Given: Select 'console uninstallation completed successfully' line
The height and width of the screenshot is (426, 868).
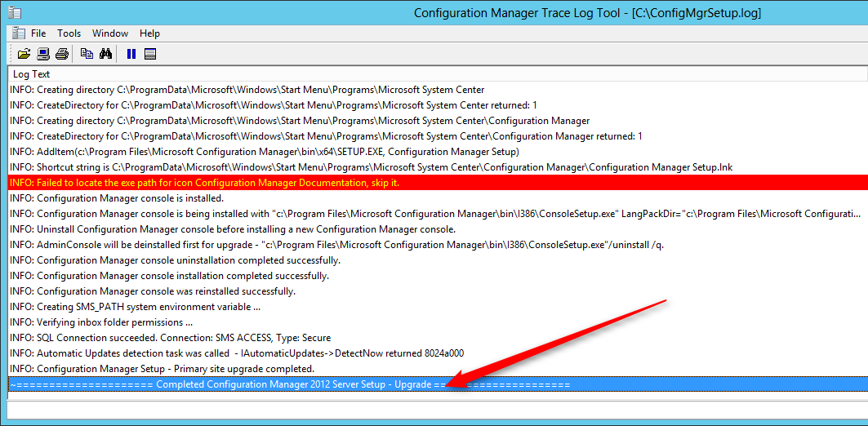Looking at the screenshot, I should click(438, 260).
